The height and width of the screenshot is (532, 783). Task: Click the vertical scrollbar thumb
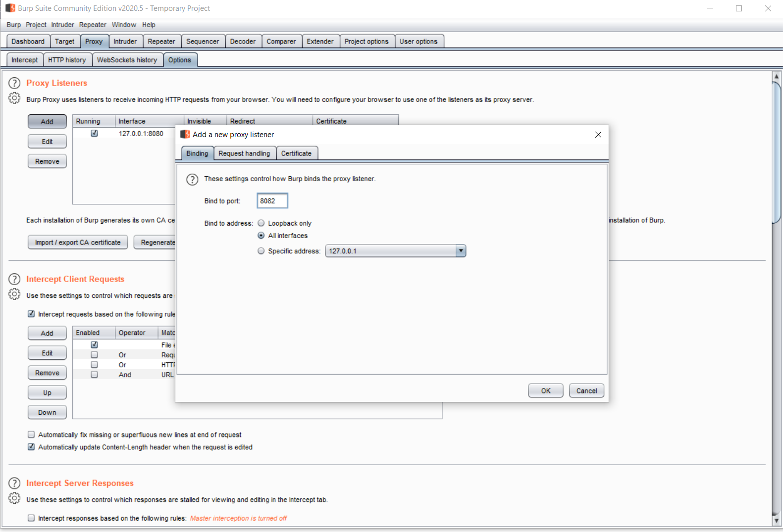click(x=777, y=152)
